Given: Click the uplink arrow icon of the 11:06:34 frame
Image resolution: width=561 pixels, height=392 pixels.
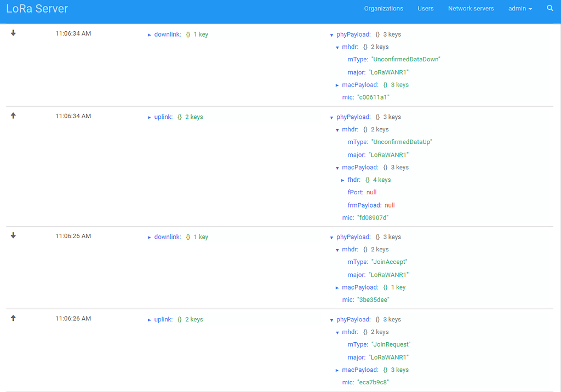Looking at the screenshot, I should coord(13,116).
